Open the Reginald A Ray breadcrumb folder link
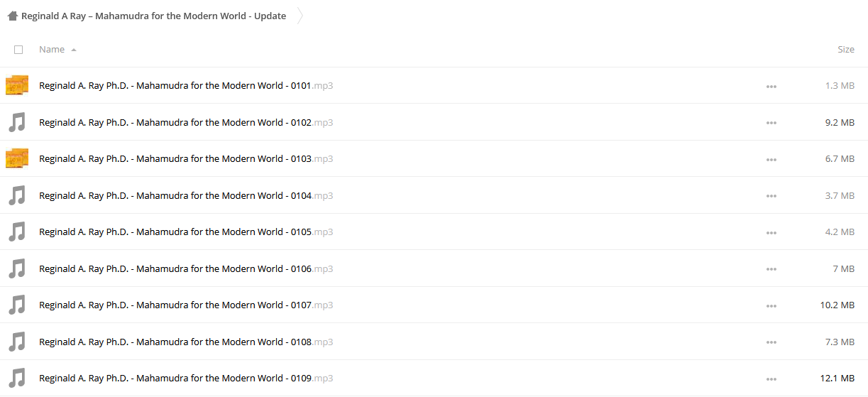Viewport: 868px width, 397px height. (154, 16)
